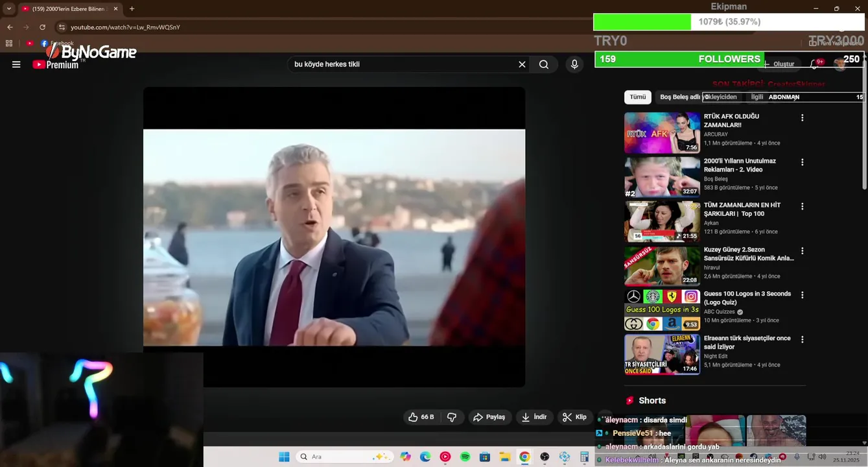This screenshot has height=467, width=868.
Task: Open Chrome tab search dropdown arrow
Action: point(8,8)
